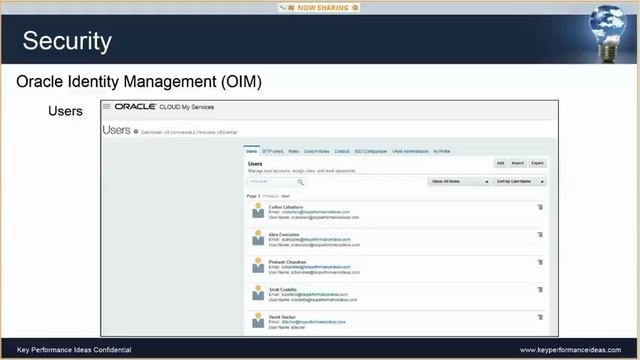Viewport: 640px width, 360px height.
Task: Click the Previous page link
Action: coord(271,196)
